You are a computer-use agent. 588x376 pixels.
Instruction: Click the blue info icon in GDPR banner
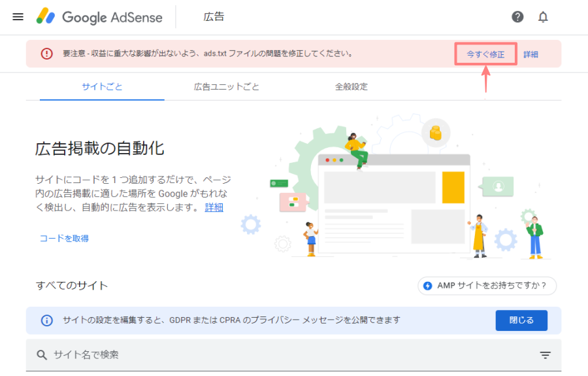[46, 320]
